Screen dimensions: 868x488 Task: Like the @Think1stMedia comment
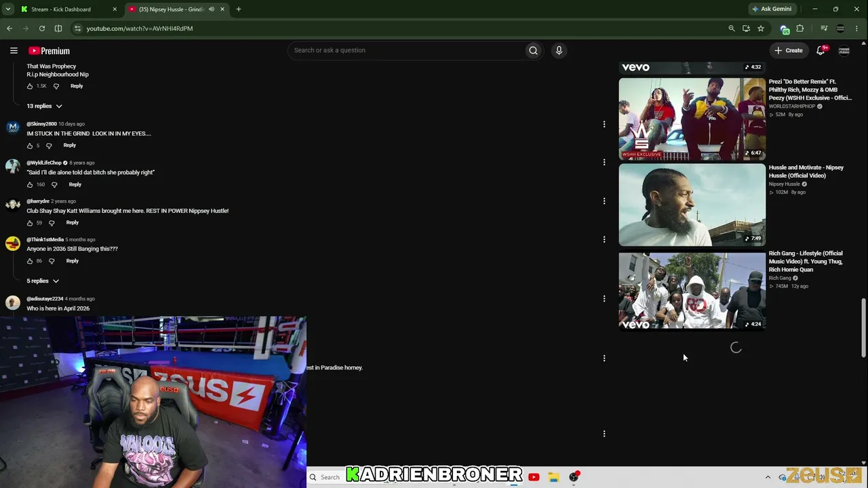click(x=30, y=261)
